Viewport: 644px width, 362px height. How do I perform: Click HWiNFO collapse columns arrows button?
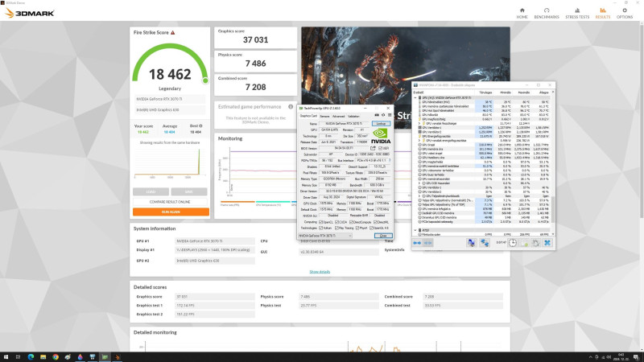pyautogui.click(x=427, y=243)
